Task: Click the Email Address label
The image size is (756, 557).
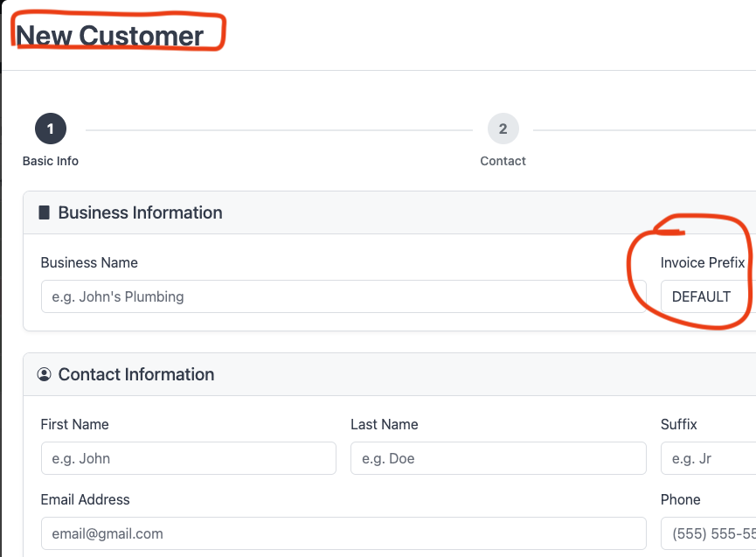Action: (85, 499)
